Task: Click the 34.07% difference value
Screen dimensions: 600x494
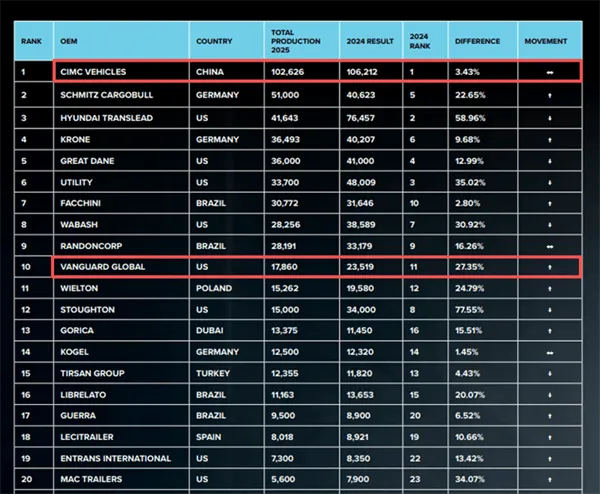Action: 470,479
